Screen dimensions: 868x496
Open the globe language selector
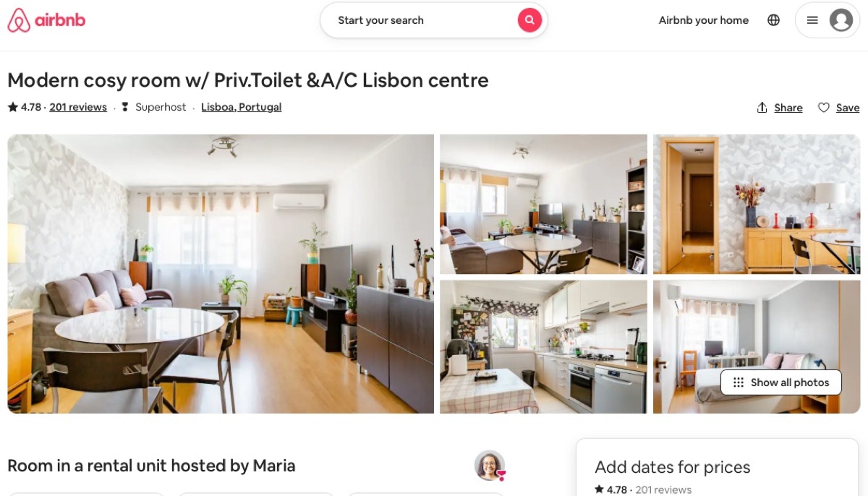(773, 20)
